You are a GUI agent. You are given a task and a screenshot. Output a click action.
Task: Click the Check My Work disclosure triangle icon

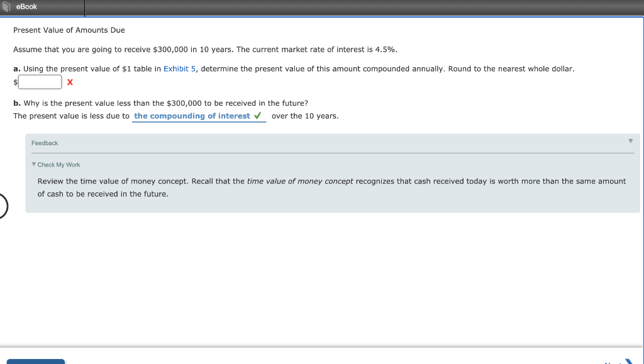click(32, 164)
